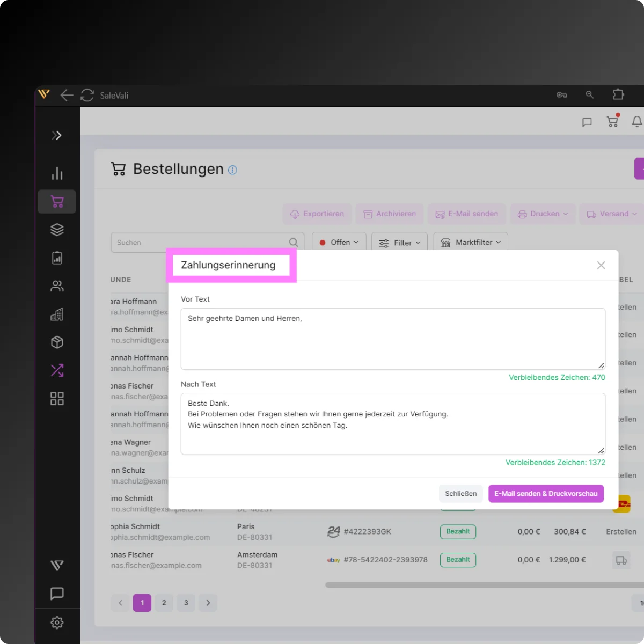Expand the Marktfilter dropdown
Screen dimensions: 644x644
pyautogui.click(x=471, y=243)
